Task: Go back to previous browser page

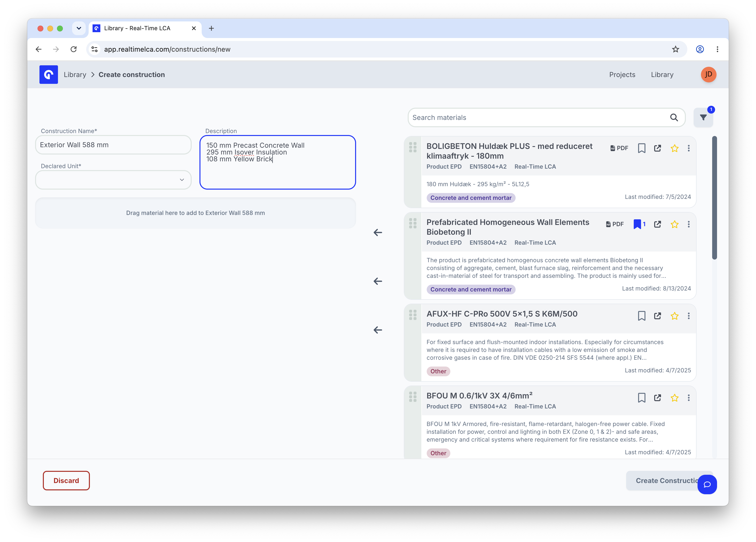Action: coord(39,49)
